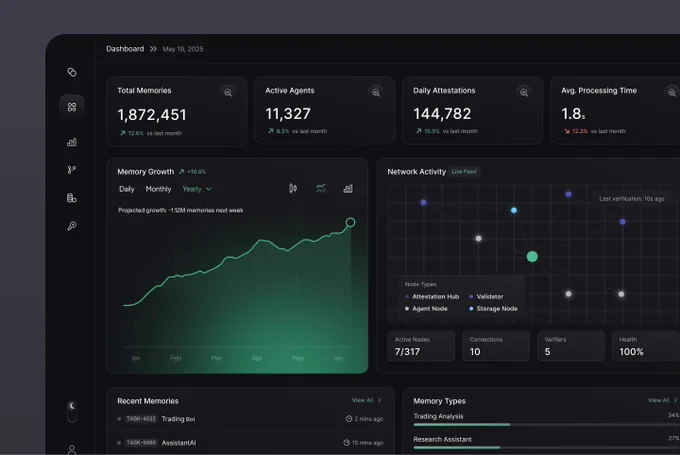
Task: Select the Daily range tab
Action: coord(127,189)
